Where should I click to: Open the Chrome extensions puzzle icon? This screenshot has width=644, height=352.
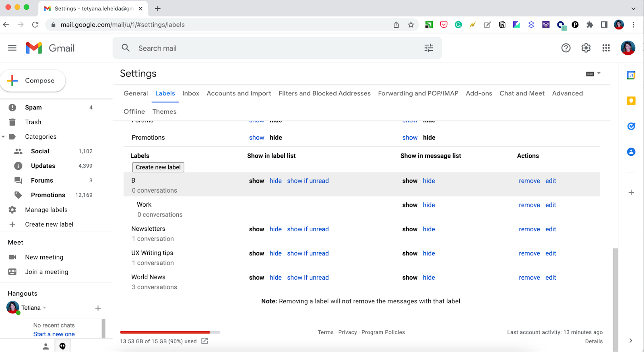click(590, 25)
